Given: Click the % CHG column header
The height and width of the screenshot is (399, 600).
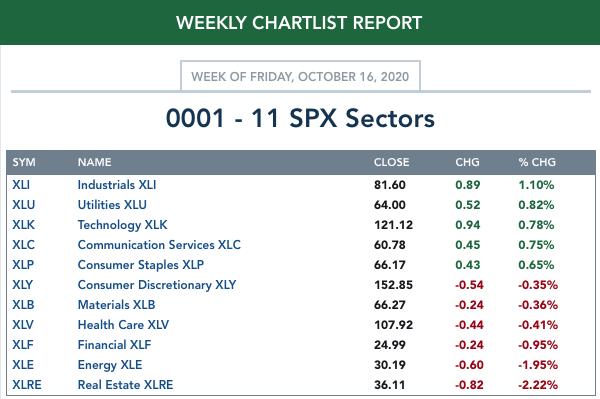Looking at the screenshot, I should click(537, 162).
